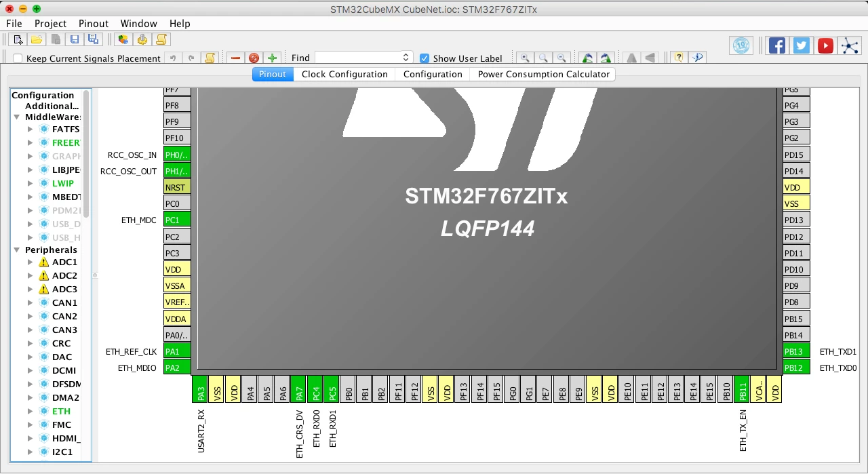
Task: Click the PA2 pin with the ETH_MDIO label
Action: click(x=177, y=368)
